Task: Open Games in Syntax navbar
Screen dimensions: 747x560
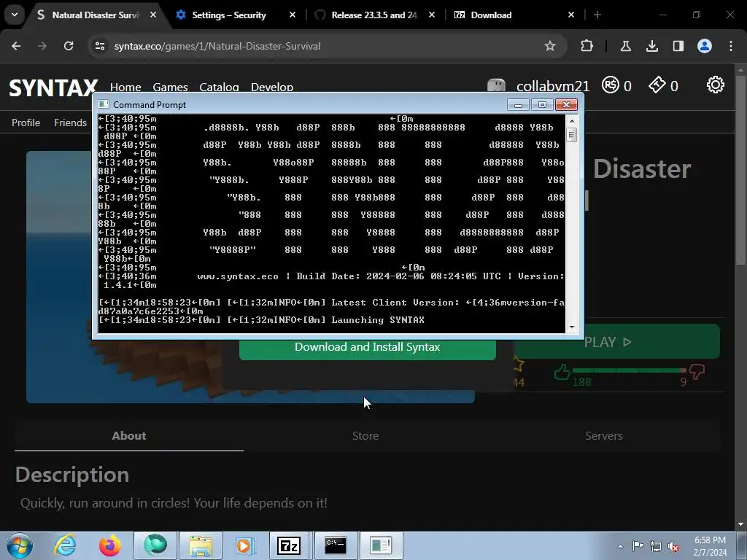Action: pos(170,87)
